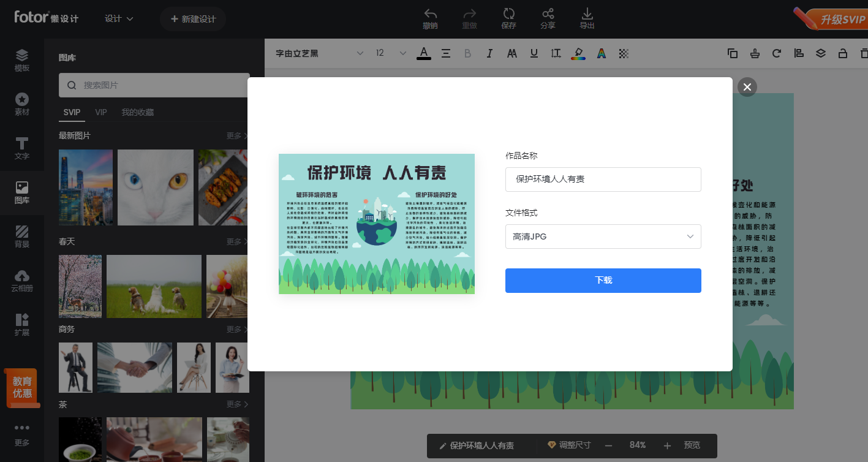Open the transparency checkerboard icon
868x462 pixels.
pos(624,53)
